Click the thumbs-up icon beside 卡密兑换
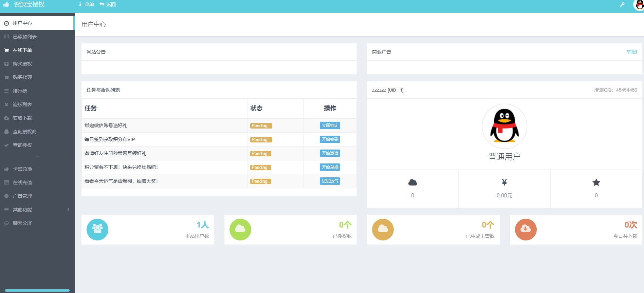 (6, 169)
